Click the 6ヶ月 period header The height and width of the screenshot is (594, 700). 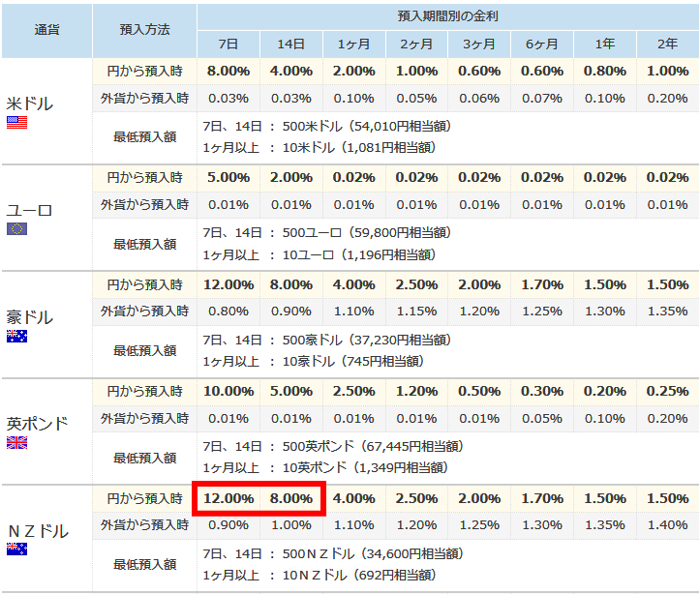coord(542,45)
